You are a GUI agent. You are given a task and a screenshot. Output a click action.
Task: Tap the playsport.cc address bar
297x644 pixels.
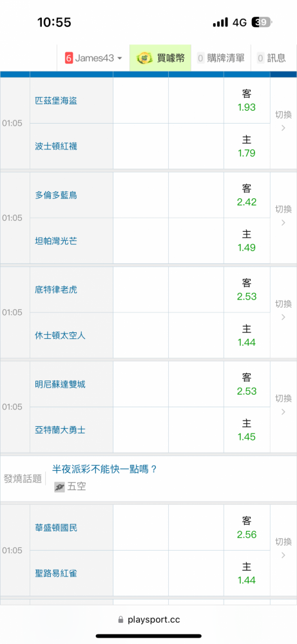click(x=149, y=620)
